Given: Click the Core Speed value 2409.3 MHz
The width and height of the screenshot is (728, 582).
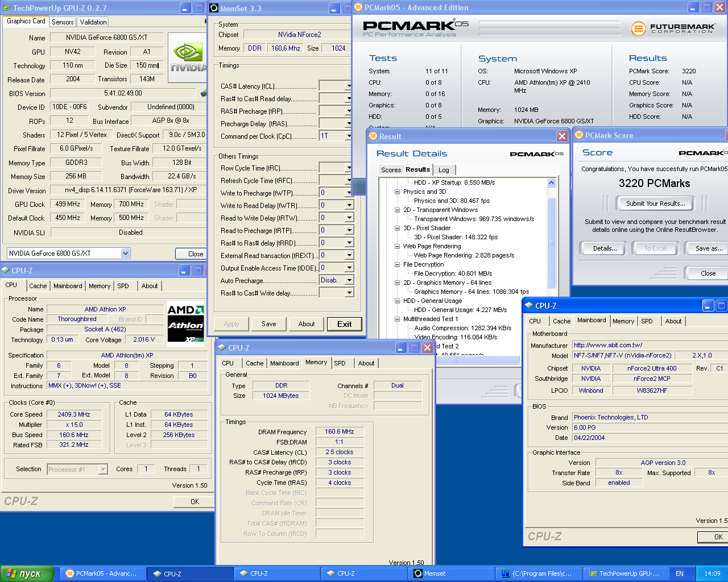Looking at the screenshot, I should [x=74, y=414].
